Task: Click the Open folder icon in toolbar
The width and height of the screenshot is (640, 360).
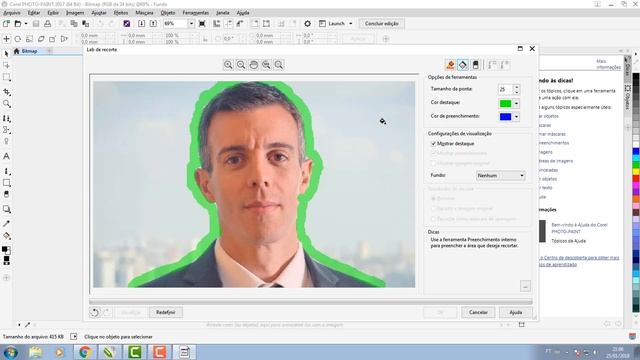Action: click(18, 24)
